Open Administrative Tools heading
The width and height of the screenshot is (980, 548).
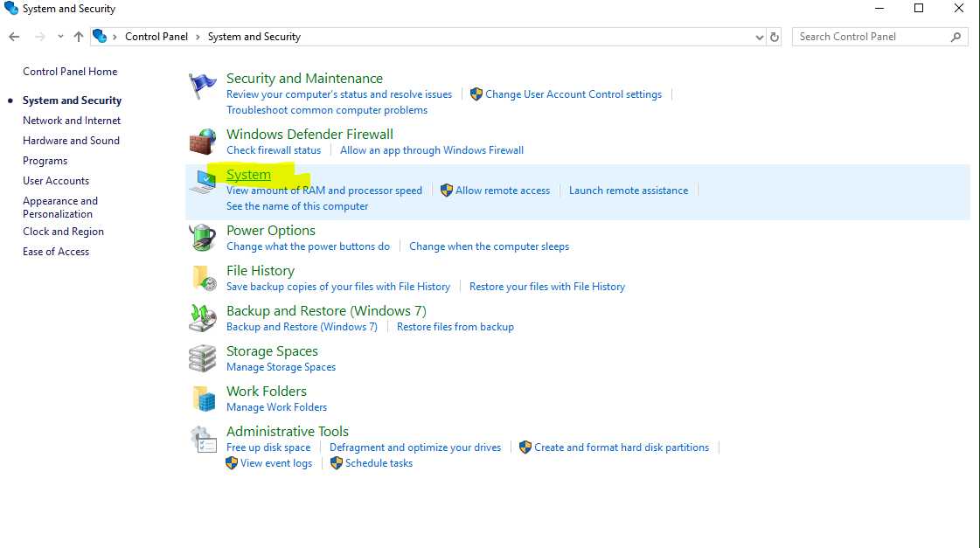point(288,432)
